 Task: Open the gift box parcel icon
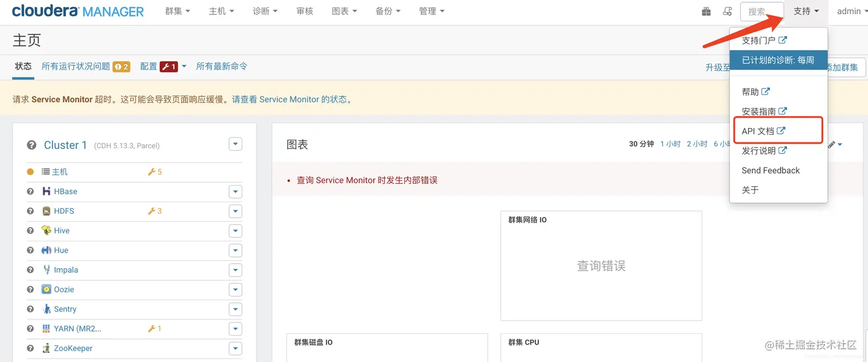coord(707,11)
